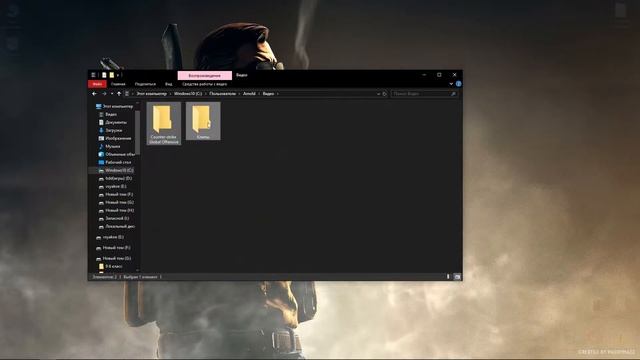Screen dimensions: 640x360
Task: Open Загрузки in the navigation pane
Action: point(110,130)
